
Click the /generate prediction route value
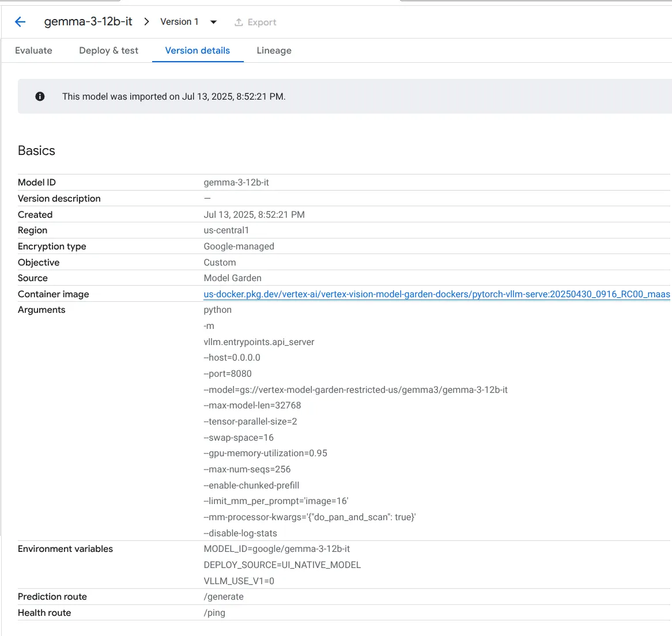(224, 597)
